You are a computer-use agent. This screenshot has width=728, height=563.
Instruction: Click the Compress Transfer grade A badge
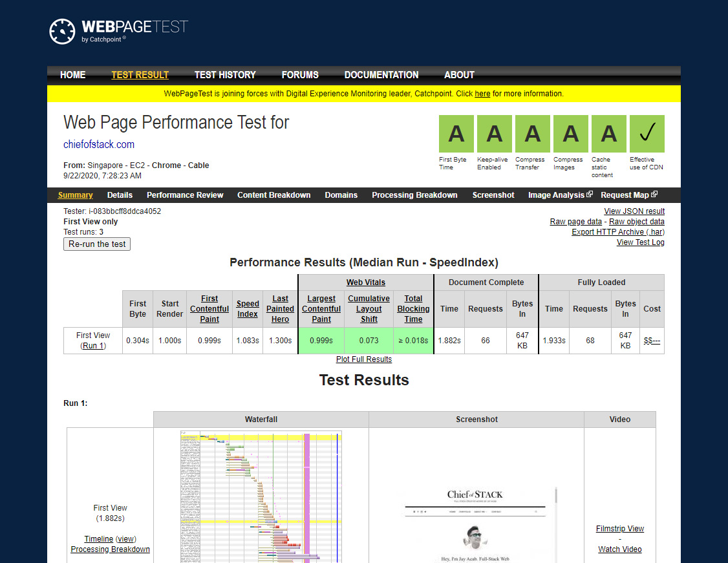pos(533,134)
